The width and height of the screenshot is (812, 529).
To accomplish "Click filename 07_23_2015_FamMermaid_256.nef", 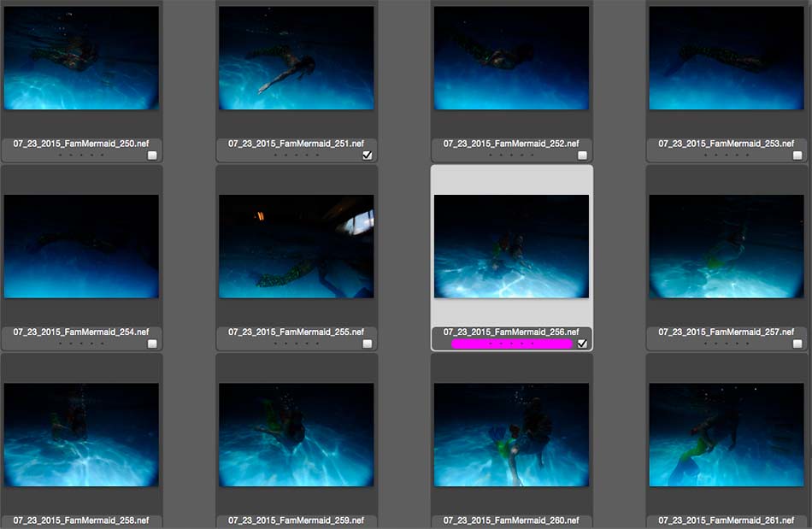I will point(511,332).
